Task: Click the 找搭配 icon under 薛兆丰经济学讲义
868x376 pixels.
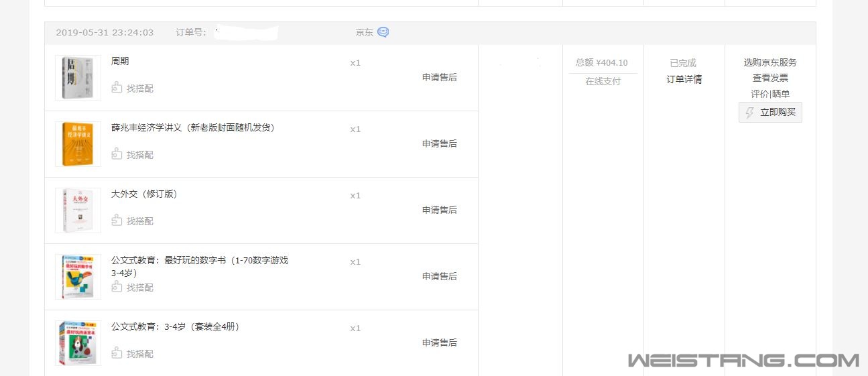Action: (x=117, y=154)
